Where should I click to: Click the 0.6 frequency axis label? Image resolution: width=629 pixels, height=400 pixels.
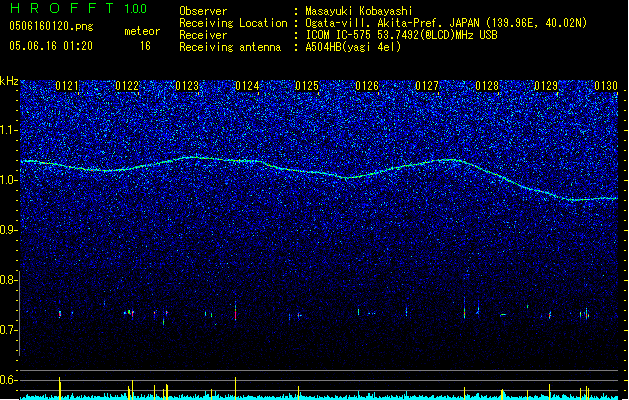coord(9,380)
